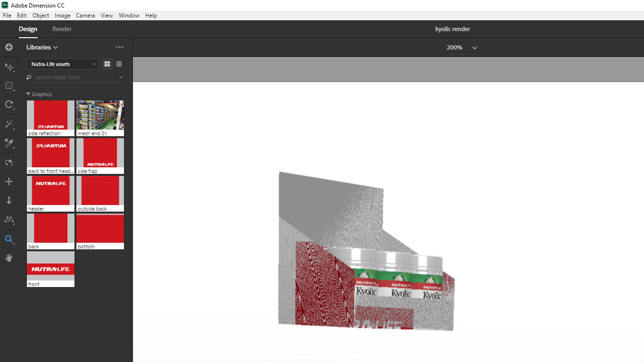This screenshot has height=362, width=644.
Task: Click the Search Adobe Stock field
Action: coord(75,77)
